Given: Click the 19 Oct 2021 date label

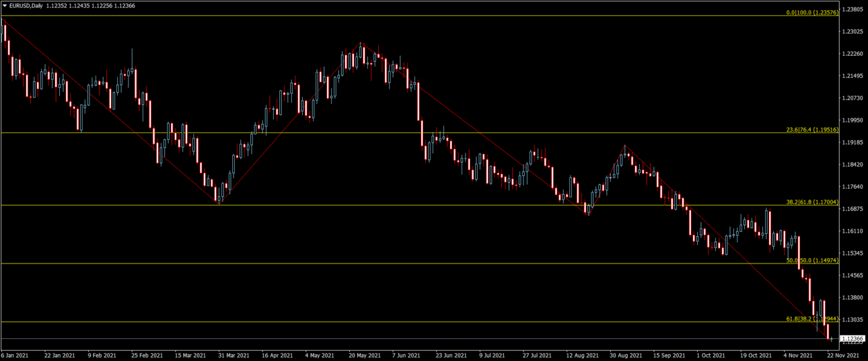Looking at the screenshot, I should pos(756,355).
